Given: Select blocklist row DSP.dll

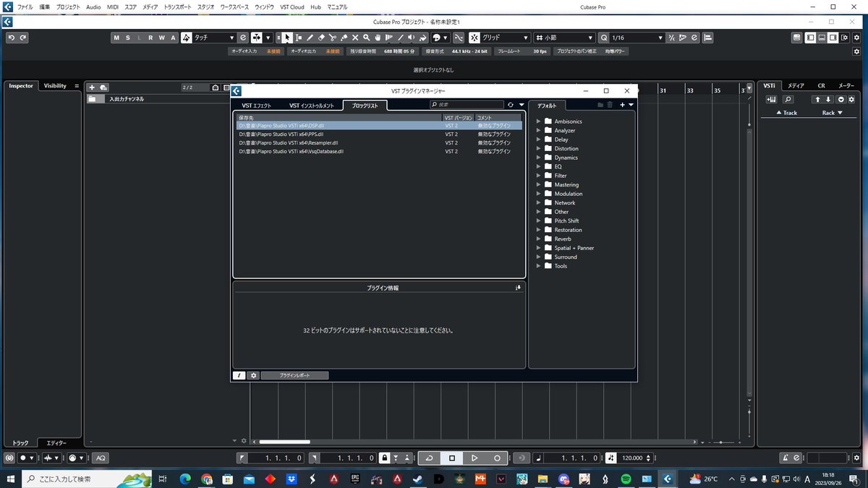Looking at the screenshot, I should pyautogui.click(x=378, y=125).
